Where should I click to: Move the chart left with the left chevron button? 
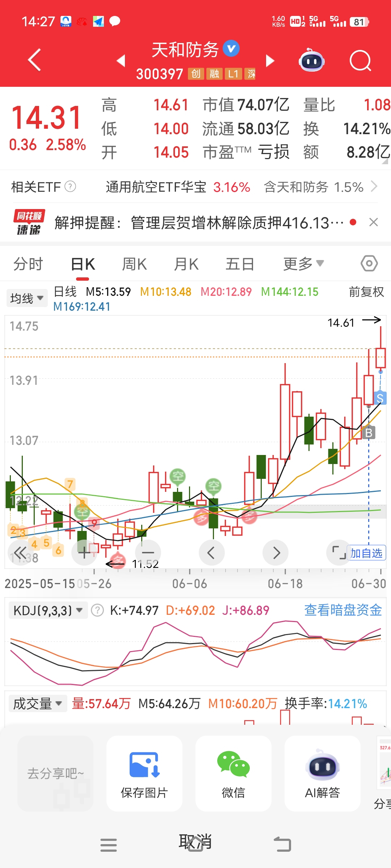coord(211,553)
